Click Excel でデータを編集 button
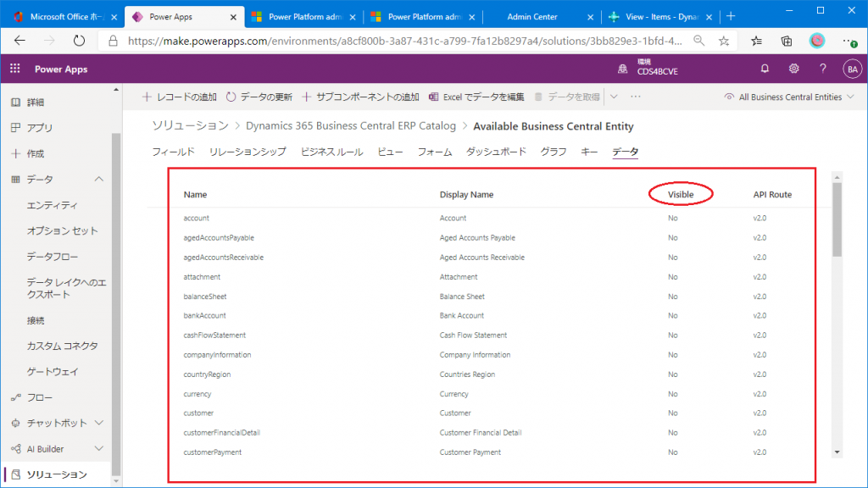The height and width of the screenshot is (488, 868). click(476, 97)
